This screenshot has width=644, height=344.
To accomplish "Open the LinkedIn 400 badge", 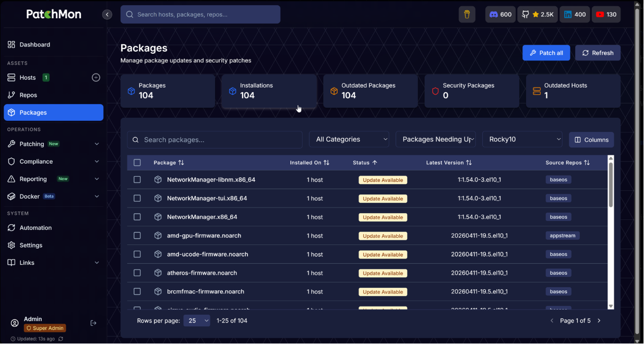I will (x=575, y=15).
